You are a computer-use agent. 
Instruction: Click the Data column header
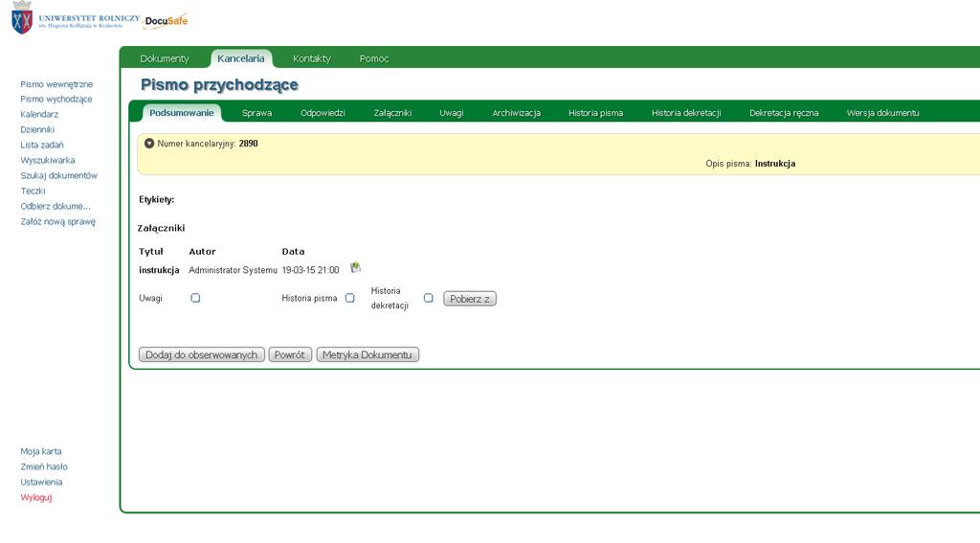pos(293,252)
